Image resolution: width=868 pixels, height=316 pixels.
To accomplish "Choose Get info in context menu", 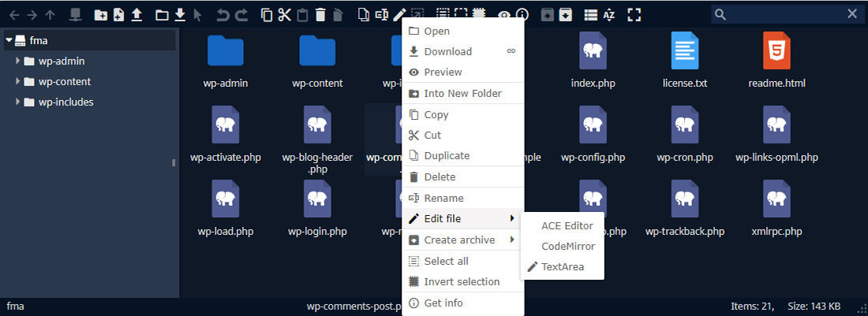I will coord(462,303).
